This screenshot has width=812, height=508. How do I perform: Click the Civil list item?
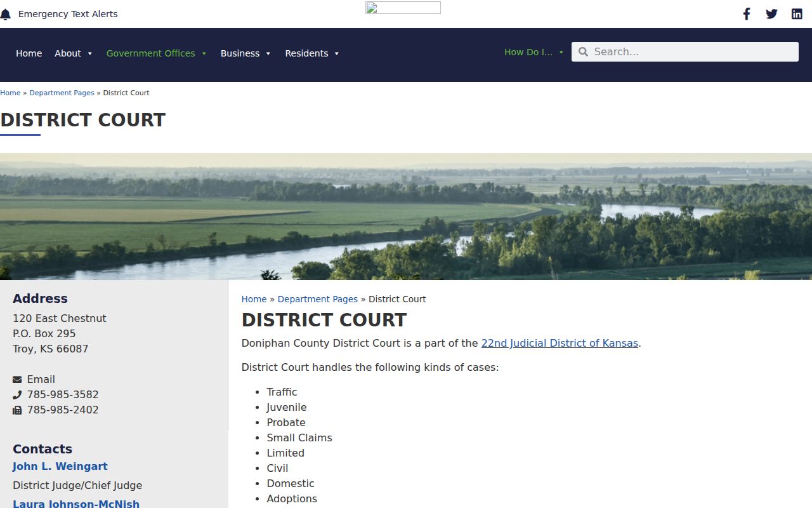(277, 468)
